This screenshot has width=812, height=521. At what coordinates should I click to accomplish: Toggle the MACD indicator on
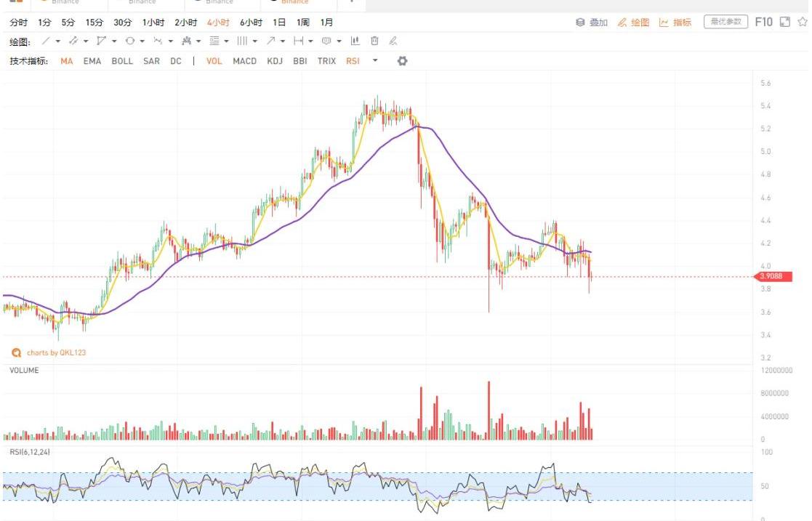244,61
